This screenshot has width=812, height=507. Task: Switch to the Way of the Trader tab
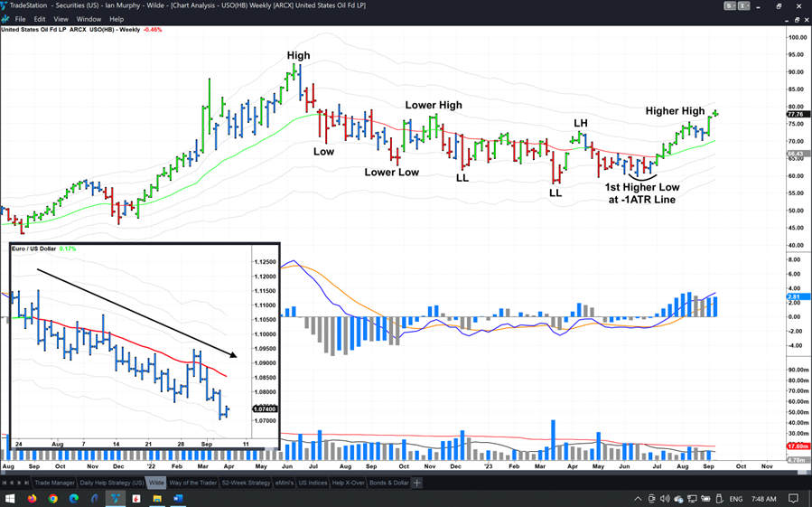coord(193,483)
